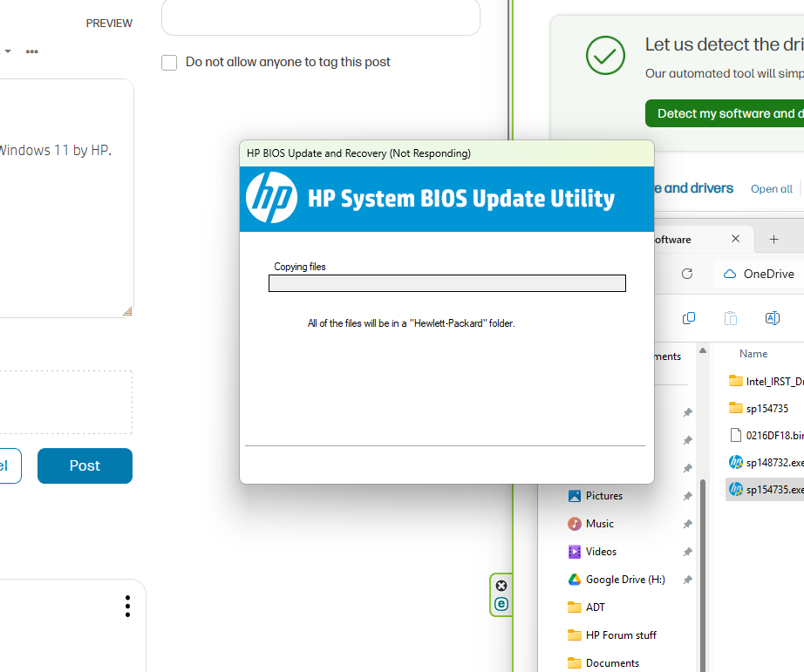
Task: Click the tag input field above the checkbox
Action: (321, 17)
